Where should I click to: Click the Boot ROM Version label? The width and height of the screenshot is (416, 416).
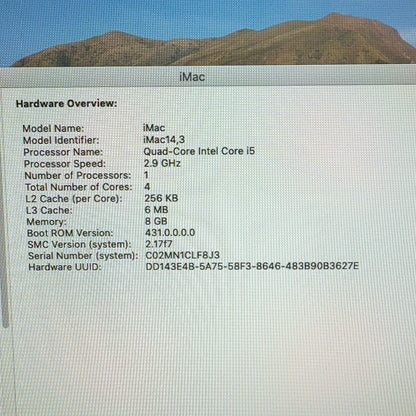[x=70, y=233]
